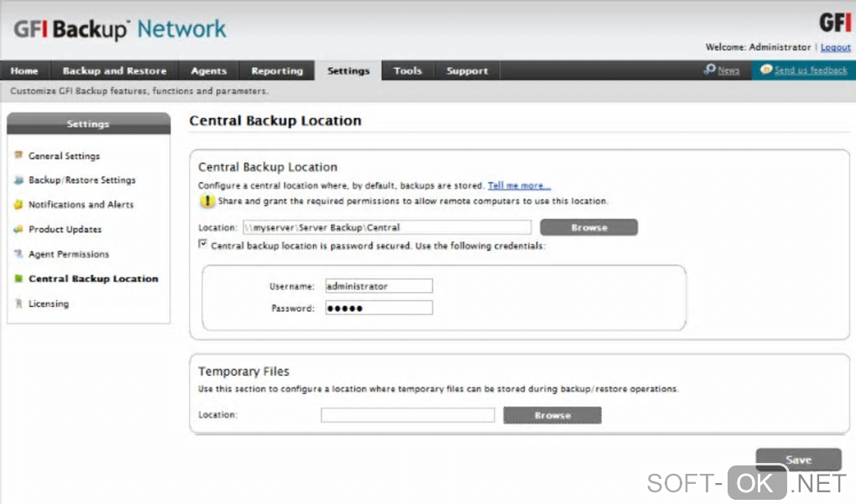Uncheck the password secured checkbox
The image size is (856, 504).
pyautogui.click(x=202, y=244)
